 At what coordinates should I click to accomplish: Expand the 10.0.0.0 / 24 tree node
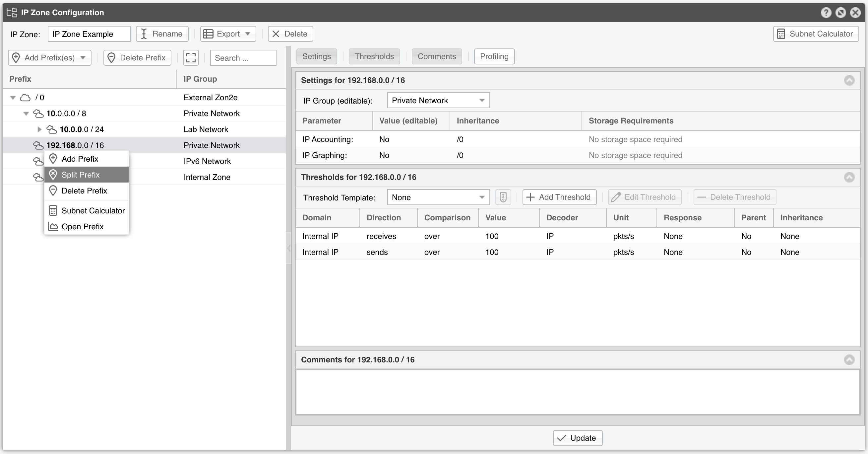39,129
